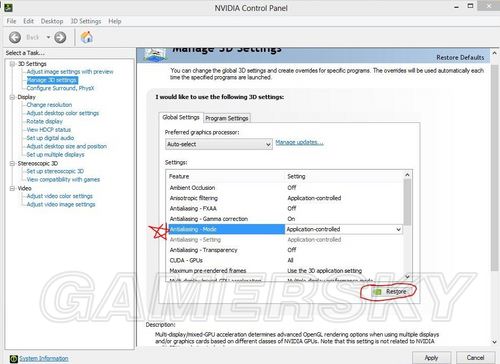500x364 pixels.
Task: Select Rotate display task
Action: tap(44, 121)
